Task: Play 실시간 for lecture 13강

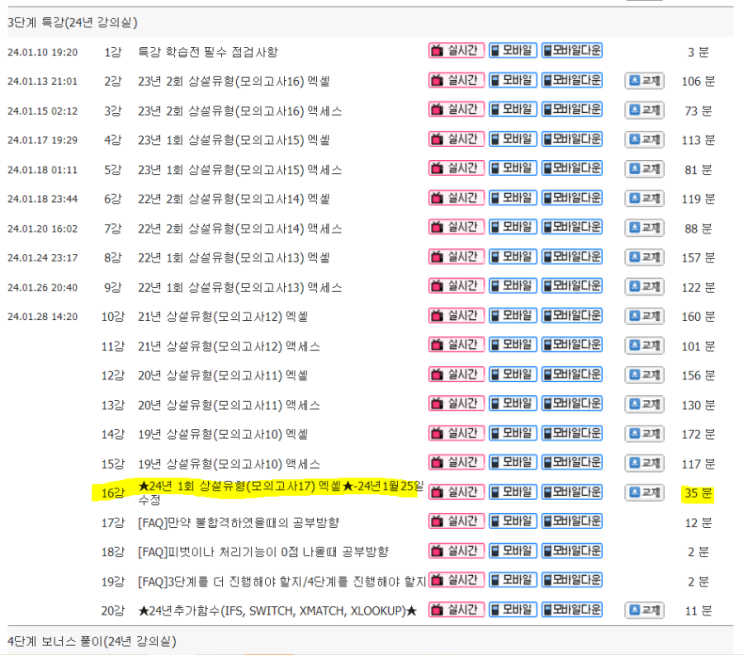Action: (x=456, y=403)
